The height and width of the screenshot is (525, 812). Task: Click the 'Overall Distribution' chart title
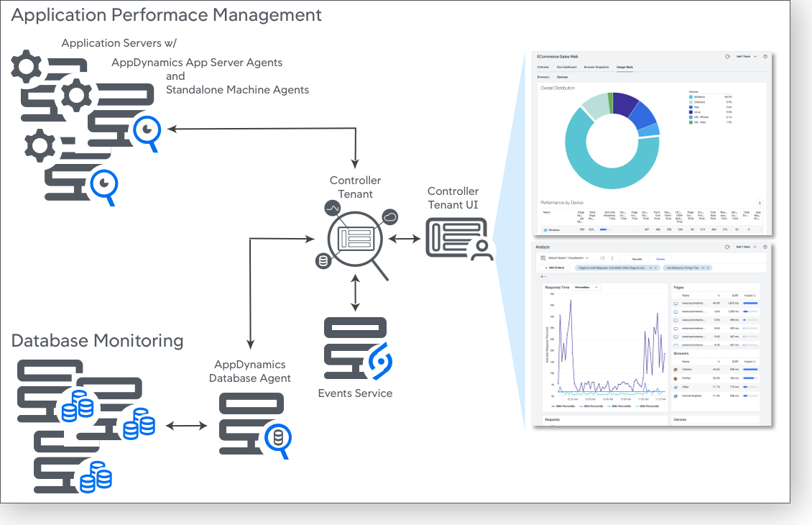coord(558,88)
